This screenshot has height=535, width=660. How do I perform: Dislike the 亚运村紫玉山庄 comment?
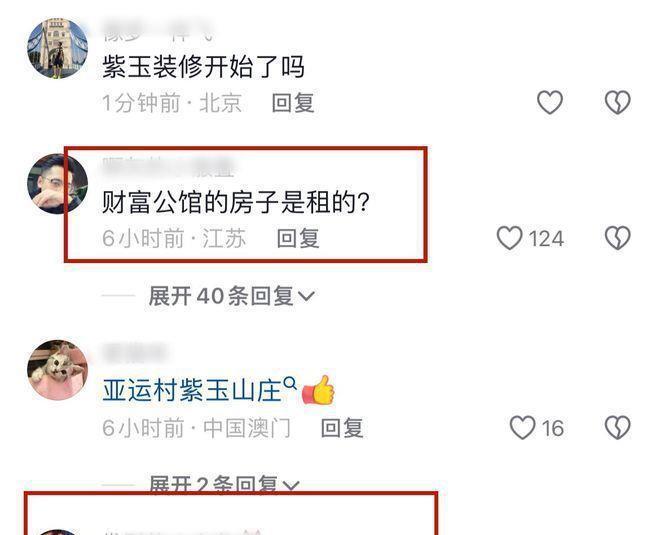click(617, 428)
